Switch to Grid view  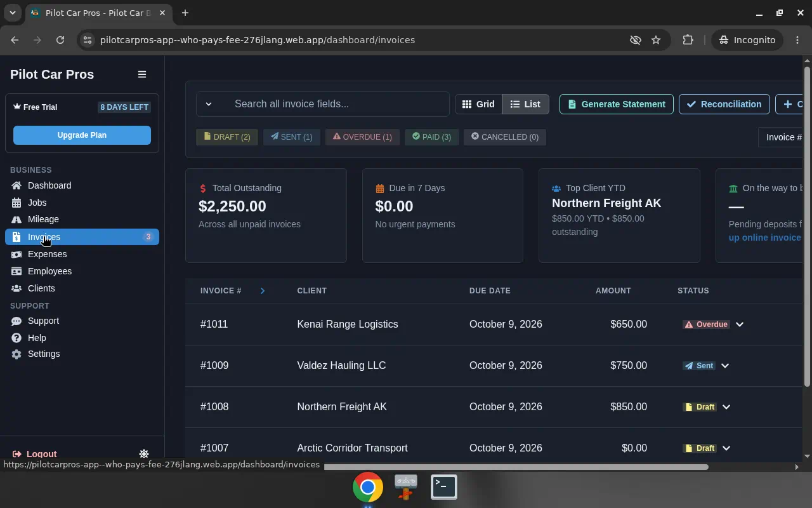pos(478,104)
